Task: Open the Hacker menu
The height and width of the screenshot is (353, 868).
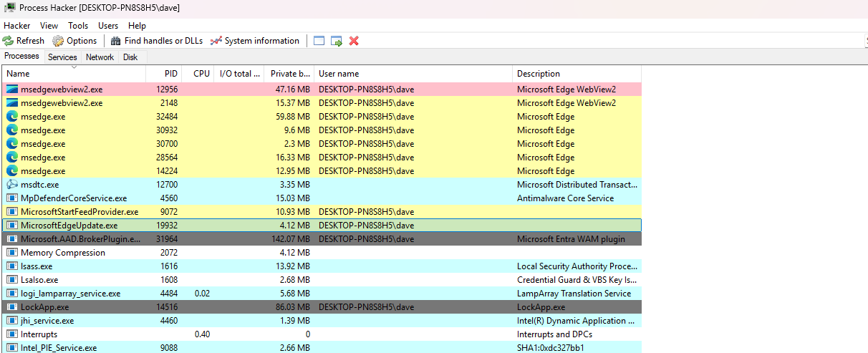Action: (x=17, y=26)
